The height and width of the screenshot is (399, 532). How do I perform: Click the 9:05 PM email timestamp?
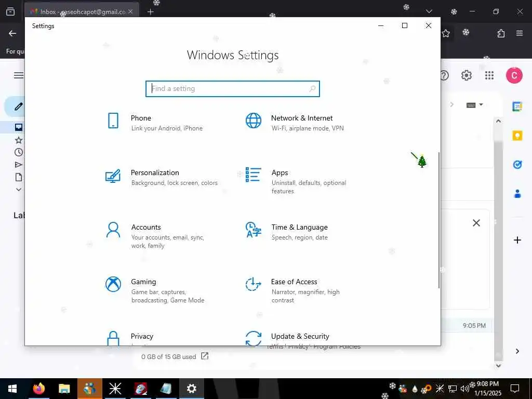click(474, 325)
